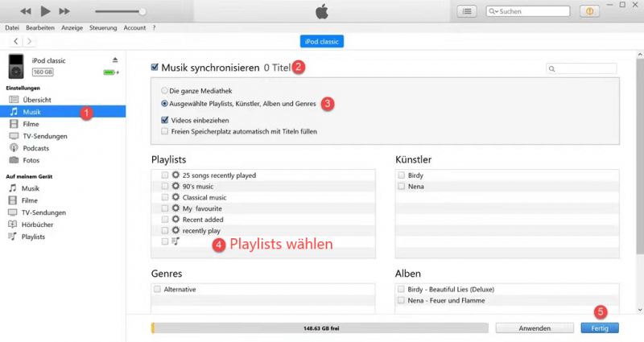Check the Alternative genre
The width and height of the screenshot is (644, 342).
coord(157,290)
